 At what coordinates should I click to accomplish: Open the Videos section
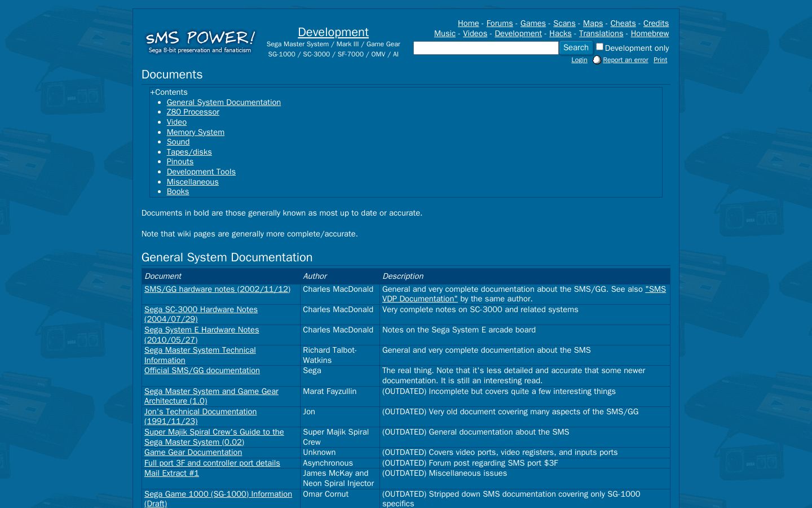(475, 33)
